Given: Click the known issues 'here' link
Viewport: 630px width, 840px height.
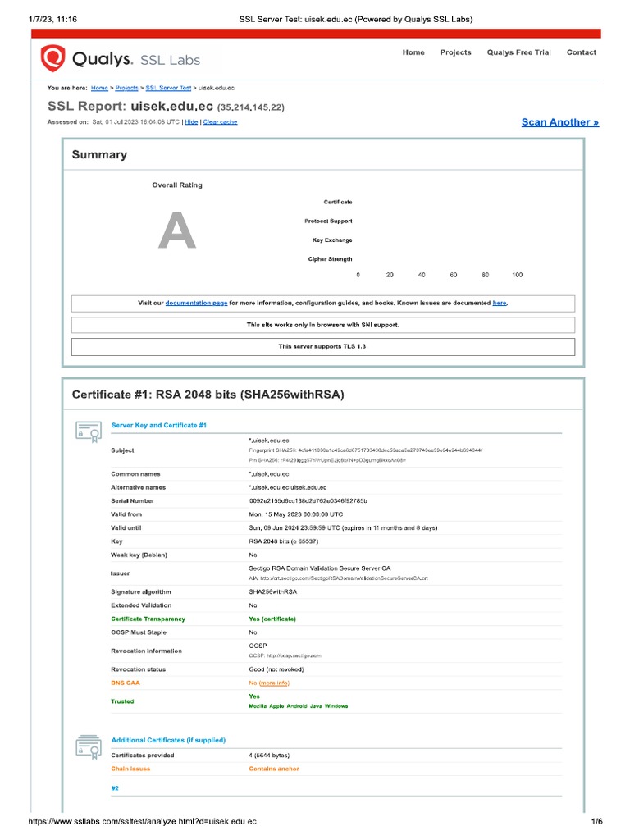Looking at the screenshot, I should coord(499,304).
